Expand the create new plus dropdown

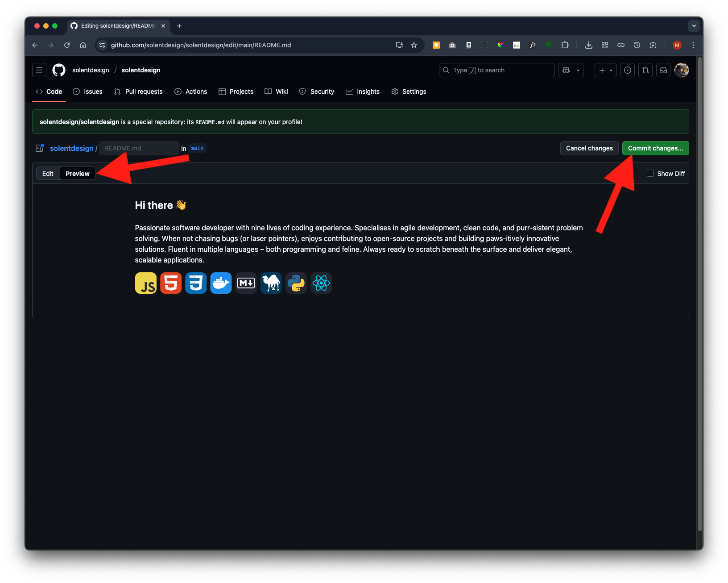pos(605,70)
